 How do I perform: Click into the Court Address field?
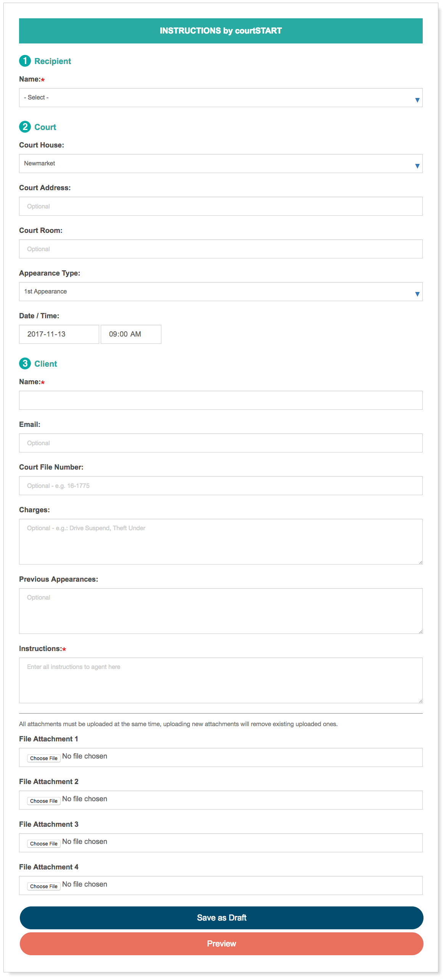coord(221,206)
